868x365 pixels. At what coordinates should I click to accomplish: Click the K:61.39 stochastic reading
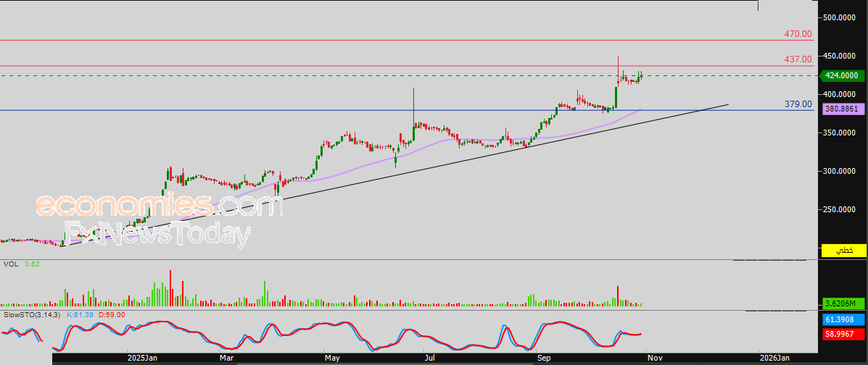point(80,316)
